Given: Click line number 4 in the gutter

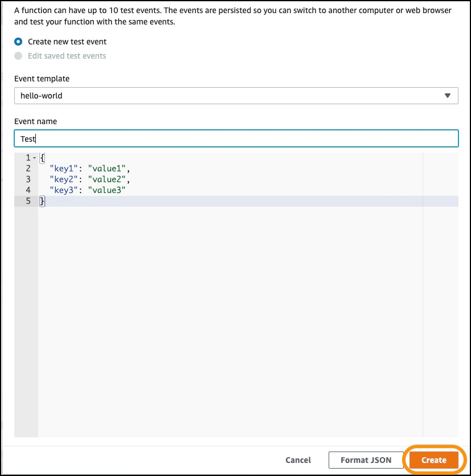Looking at the screenshot, I should click(28, 190).
